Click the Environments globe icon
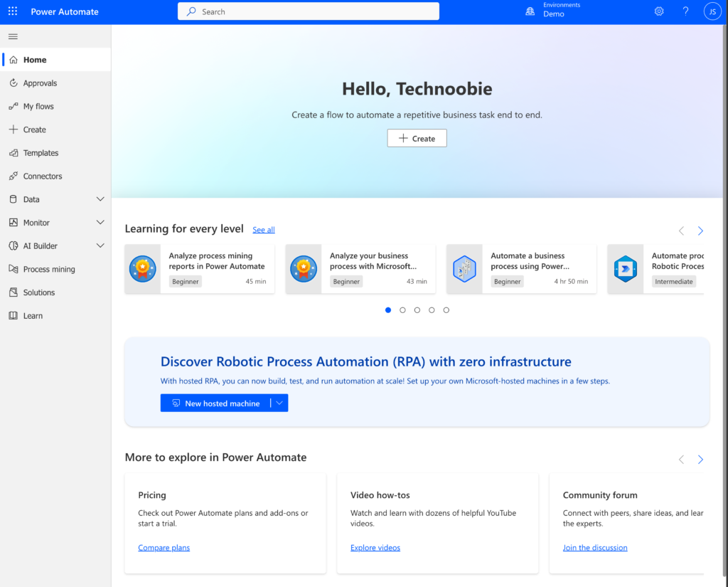The width and height of the screenshot is (728, 587). (x=530, y=11)
